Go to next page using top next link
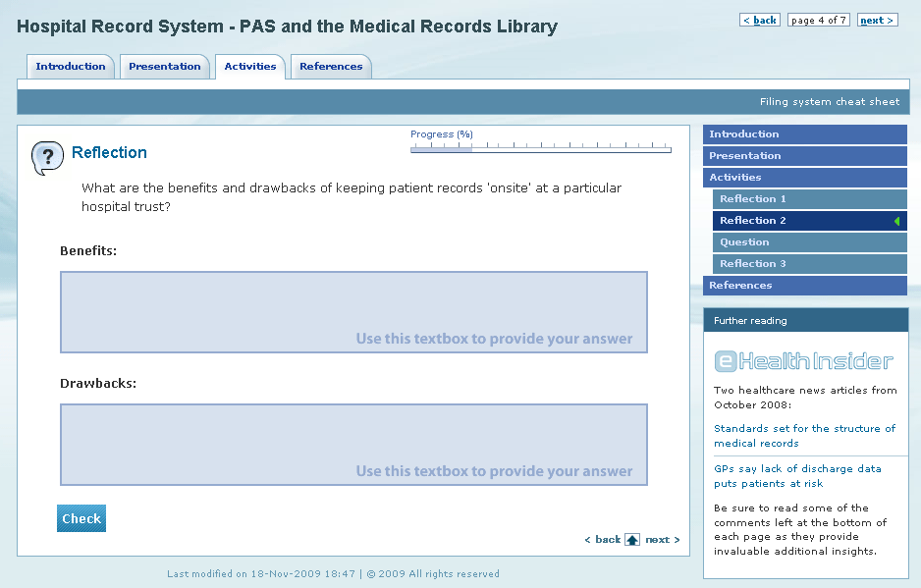Viewport: 921px width, 588px height. [877, 20]
